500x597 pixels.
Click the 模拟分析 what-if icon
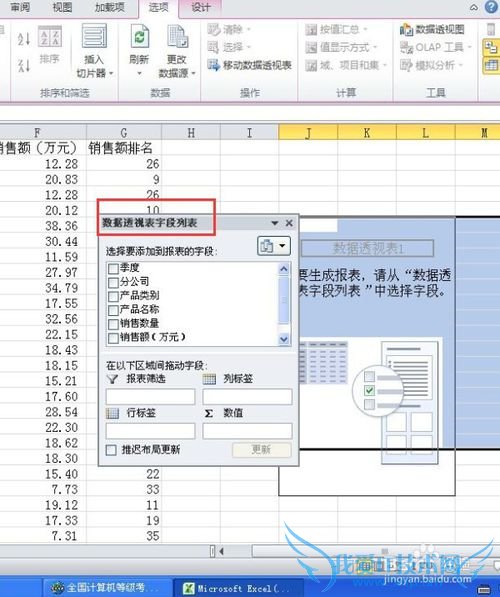[x=406, y=65]
